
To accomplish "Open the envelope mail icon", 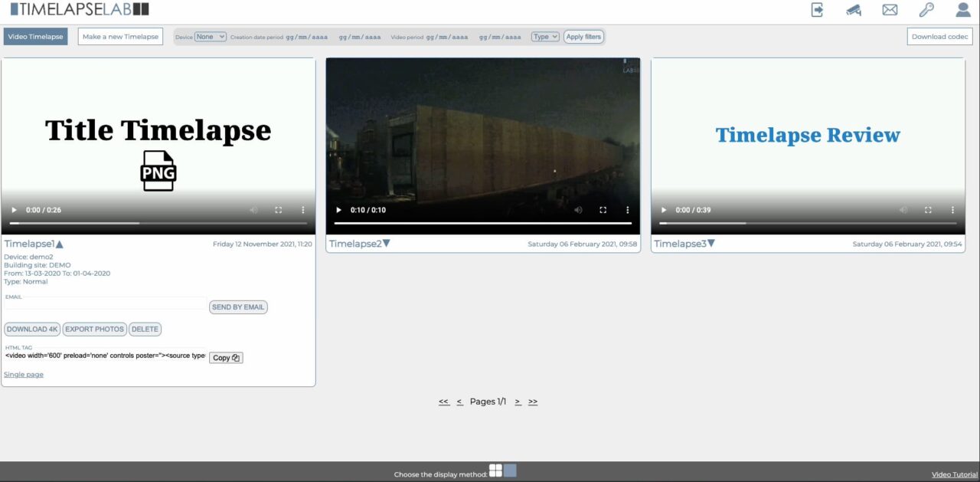I will (x=890, y=10).
